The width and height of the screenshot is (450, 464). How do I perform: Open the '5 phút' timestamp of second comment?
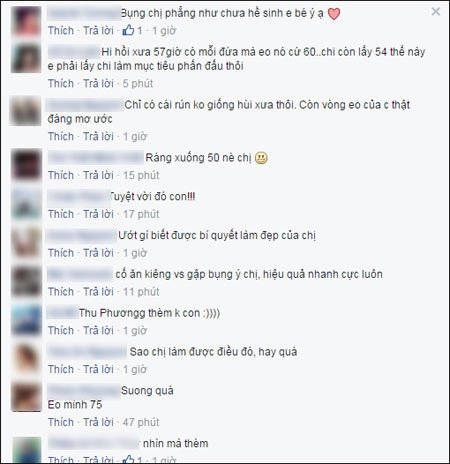[138, 83]
